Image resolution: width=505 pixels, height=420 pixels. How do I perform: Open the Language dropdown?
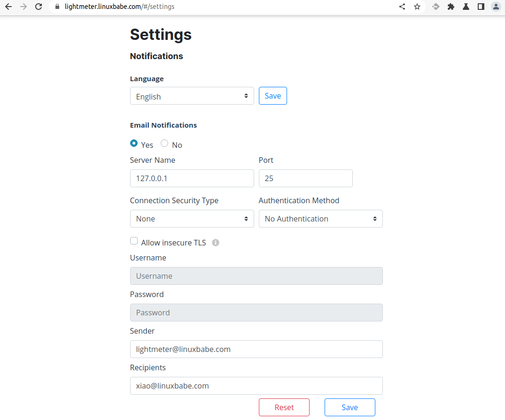[192, 96]
